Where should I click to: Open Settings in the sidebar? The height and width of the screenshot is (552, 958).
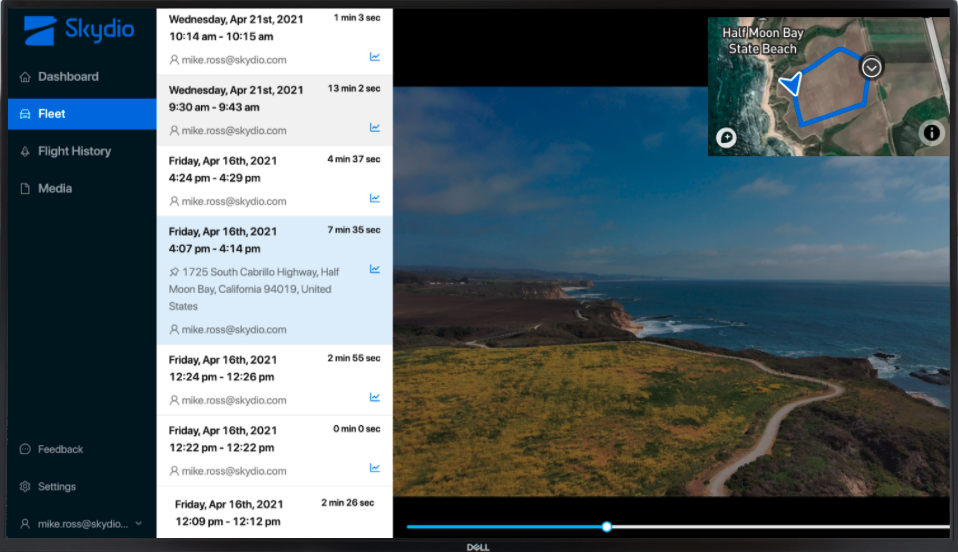point(56,487)
